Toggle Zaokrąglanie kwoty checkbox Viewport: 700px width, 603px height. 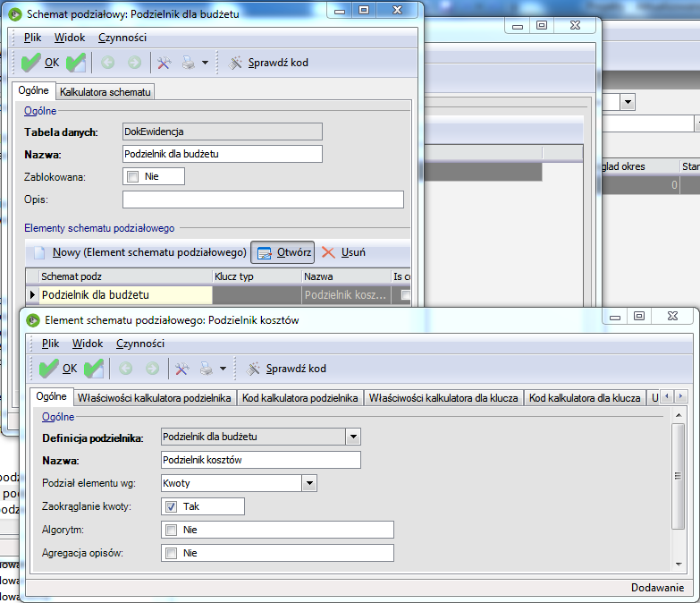coord(171,506)
